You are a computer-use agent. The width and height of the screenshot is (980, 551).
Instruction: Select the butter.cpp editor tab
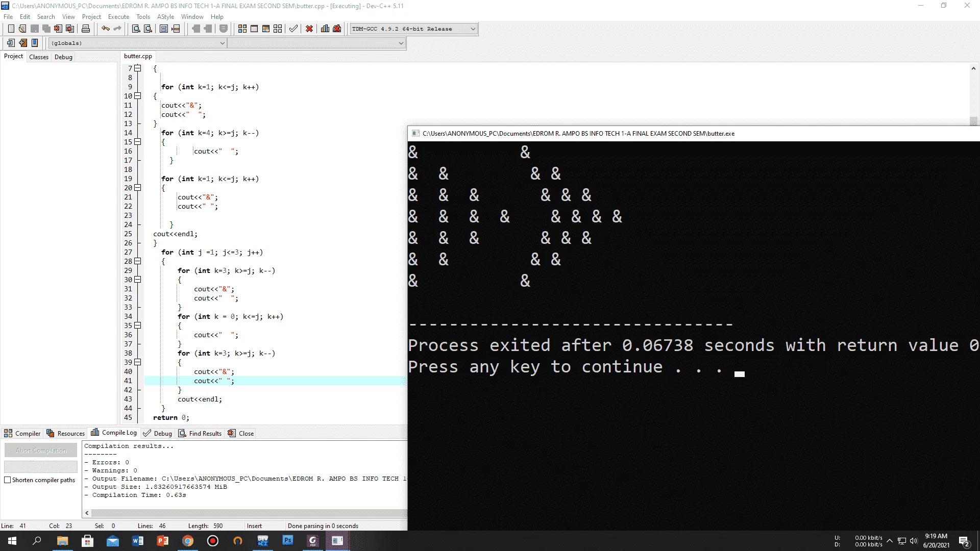[138, 56]
